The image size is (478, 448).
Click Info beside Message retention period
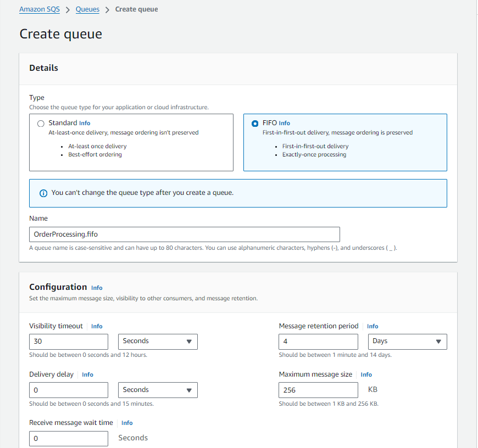[x=373, y=326]
